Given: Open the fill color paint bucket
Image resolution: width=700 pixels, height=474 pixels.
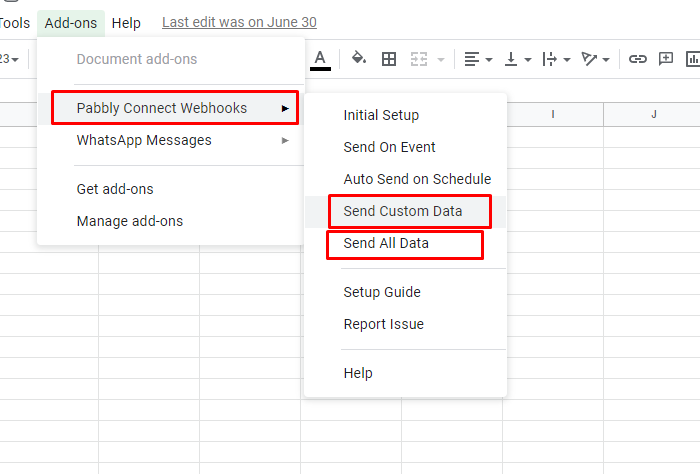Looking at the screenshot, I should click(x=359, y=58).
